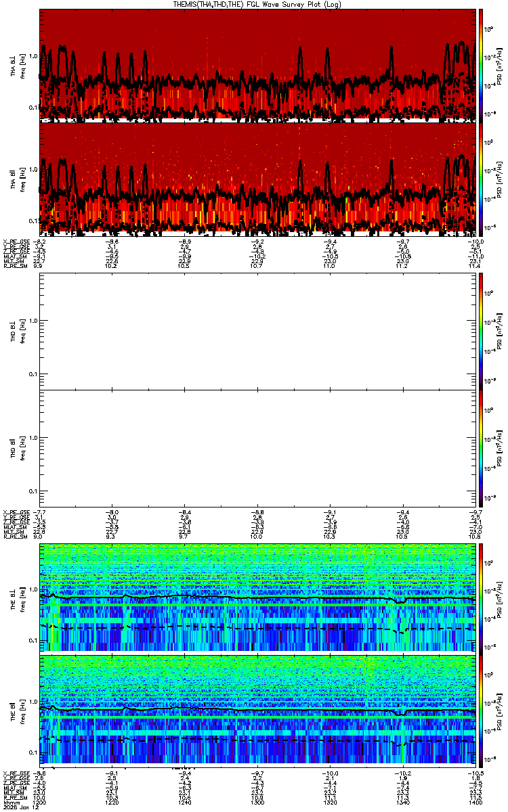Click the 1300 time tick label
Viewport: 508px width, 812px height.
coord(258,801)
